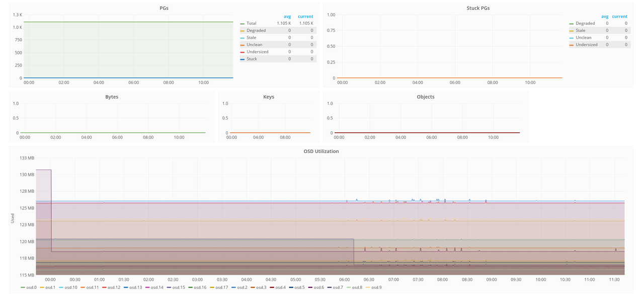644x301 pixels.
Task: Click the osd.0 legend color icon
Action: (23, 287)
